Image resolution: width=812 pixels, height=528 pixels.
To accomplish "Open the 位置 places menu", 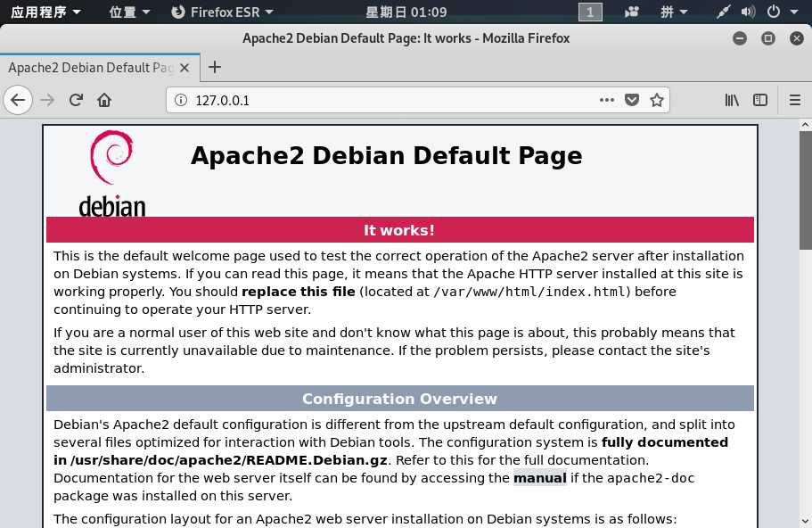I will coord(129,12).
